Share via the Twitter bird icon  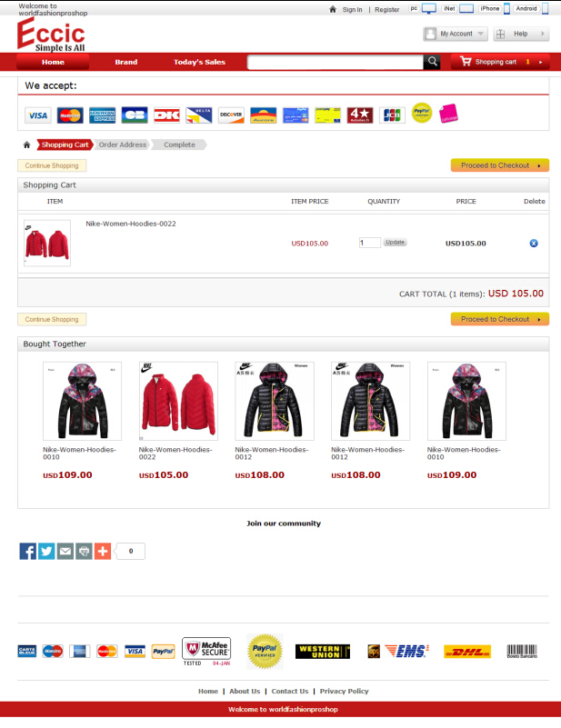(x=46, y=551)
